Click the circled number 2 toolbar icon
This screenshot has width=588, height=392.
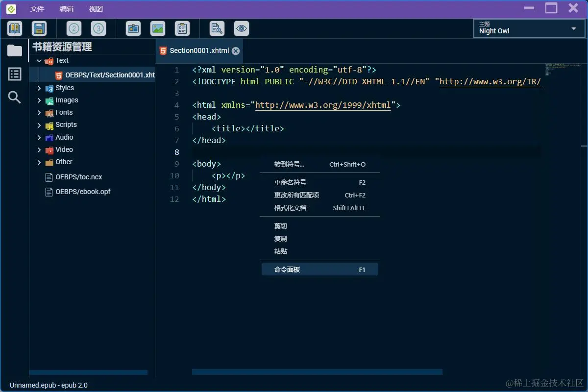coord(74,28)
